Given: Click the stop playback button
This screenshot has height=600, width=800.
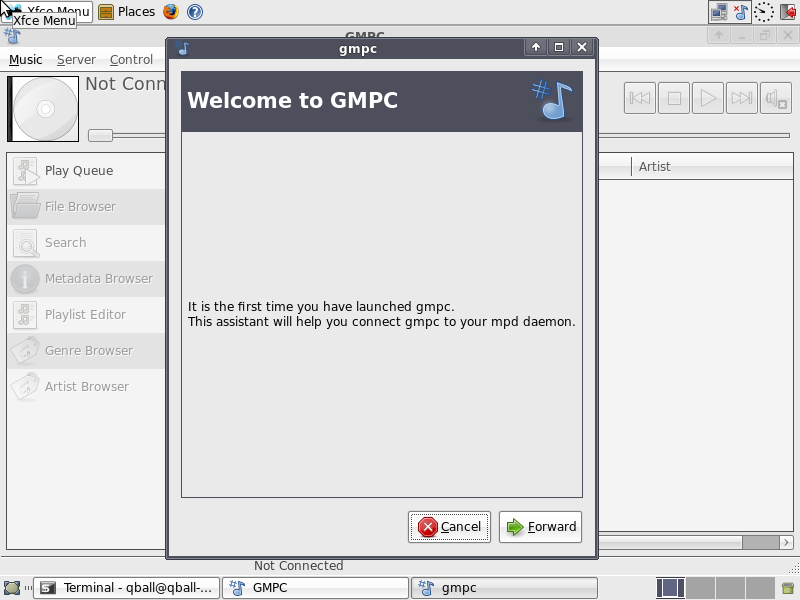Looking at the screenshot, I should [674, 98].
